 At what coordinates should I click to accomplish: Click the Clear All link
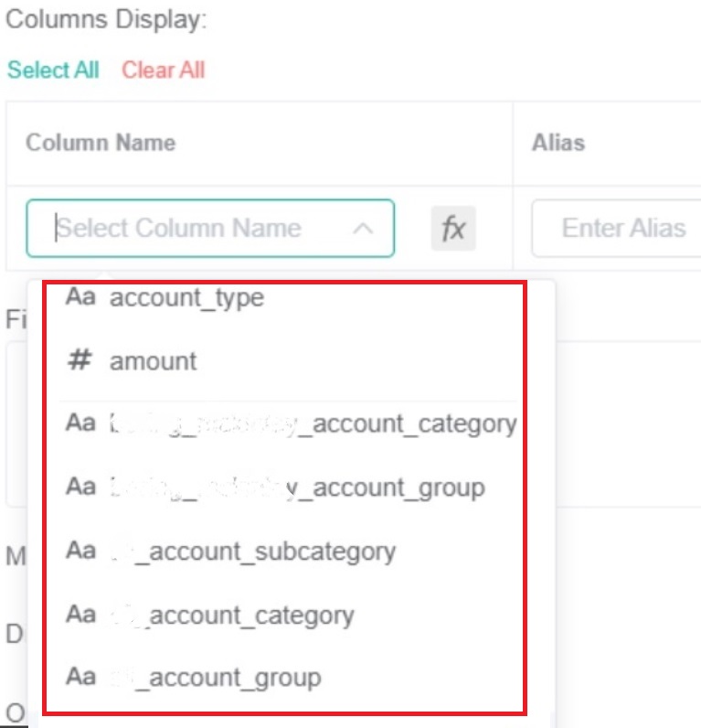tap(164, 70)
